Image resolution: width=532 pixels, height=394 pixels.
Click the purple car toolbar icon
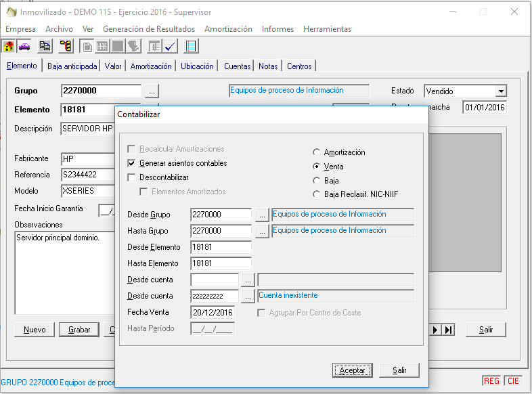click(24, 46)
